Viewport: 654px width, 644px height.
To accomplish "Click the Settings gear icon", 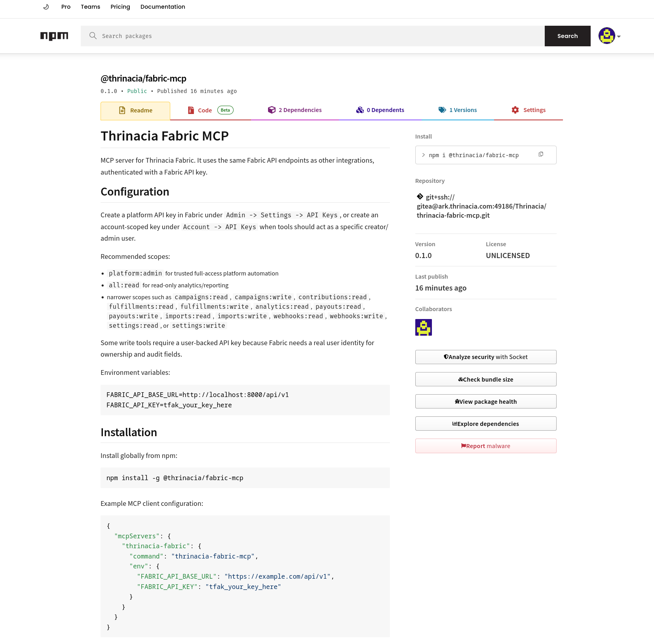I will [x=515, y=110].
